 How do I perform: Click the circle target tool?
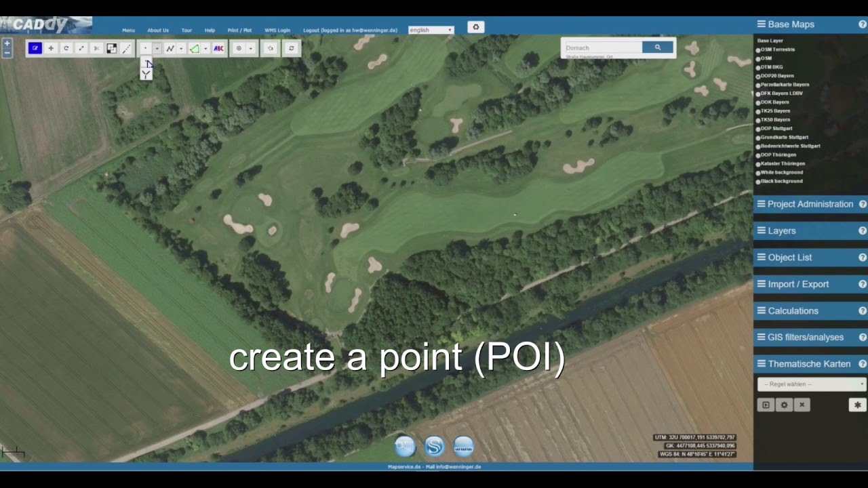pos(239,48)
